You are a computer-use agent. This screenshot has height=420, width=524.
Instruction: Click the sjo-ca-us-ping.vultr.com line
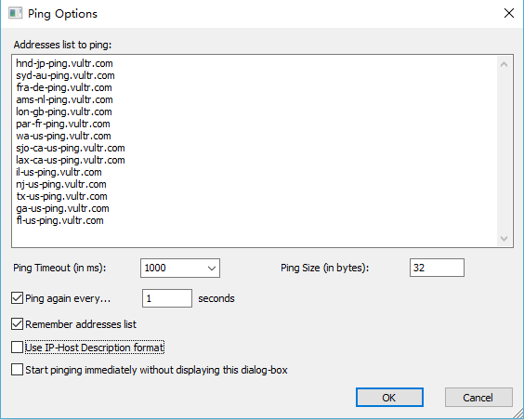(x=71, y=148)
